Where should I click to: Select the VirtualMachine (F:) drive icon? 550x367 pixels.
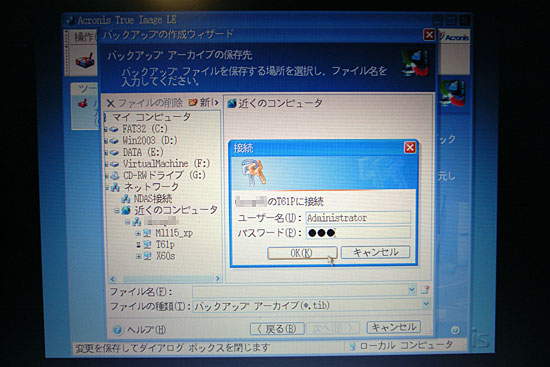click(114, 164)
